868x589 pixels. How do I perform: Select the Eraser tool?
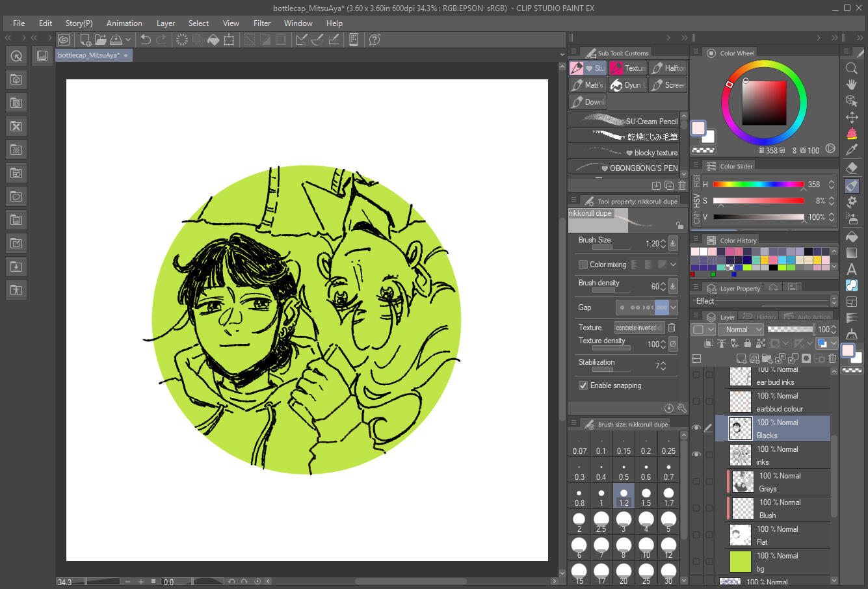click(x=852, y=168)
